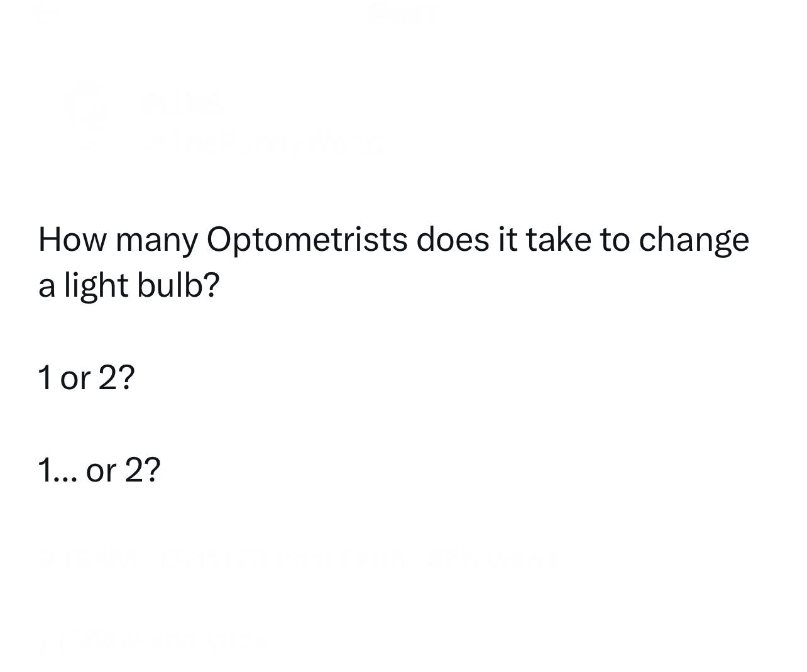
Task: Click the line "1 or 2?"
Action: 86,378
